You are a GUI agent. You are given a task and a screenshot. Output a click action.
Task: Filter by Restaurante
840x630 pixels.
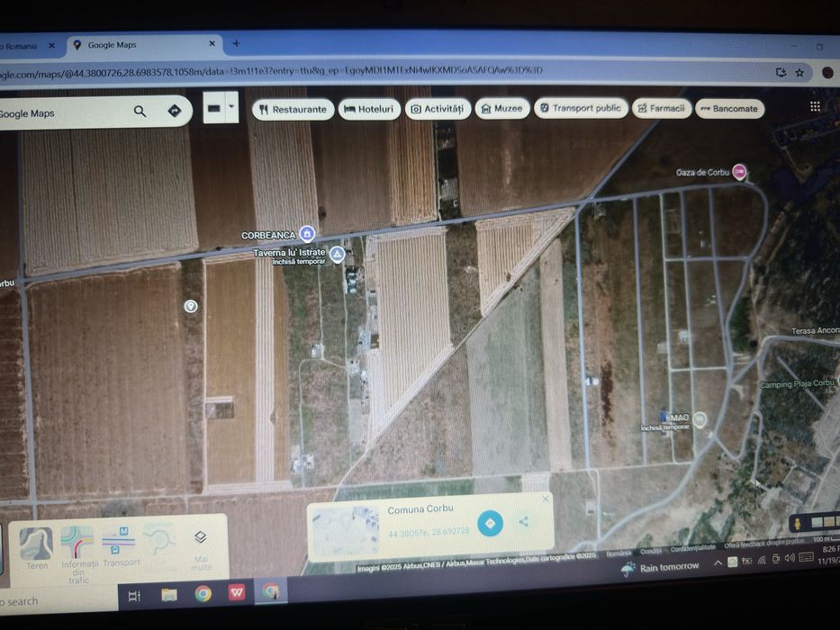(x=293, y=109)
